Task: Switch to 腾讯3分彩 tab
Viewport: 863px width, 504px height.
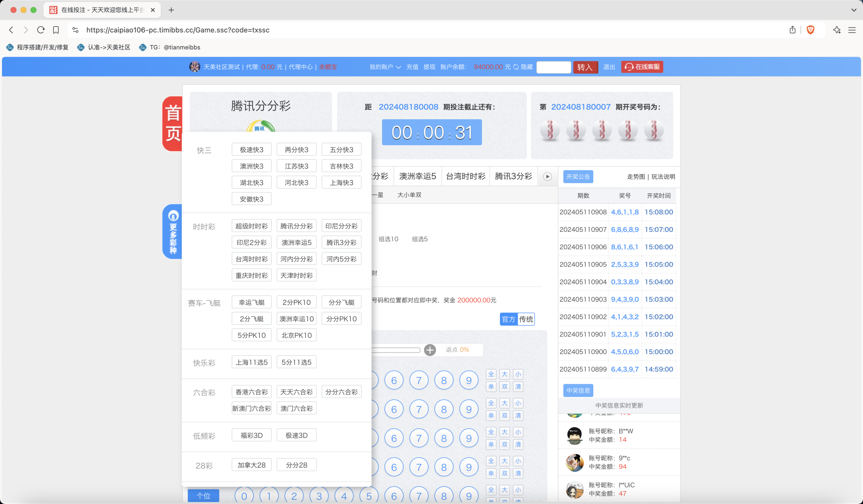Action: click(x=514, y=176)
